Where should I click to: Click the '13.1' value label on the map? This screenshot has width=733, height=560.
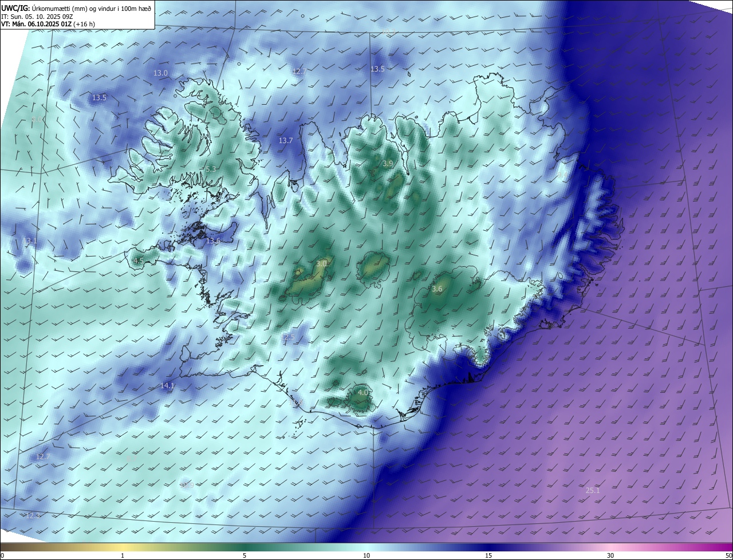point(29,241)
